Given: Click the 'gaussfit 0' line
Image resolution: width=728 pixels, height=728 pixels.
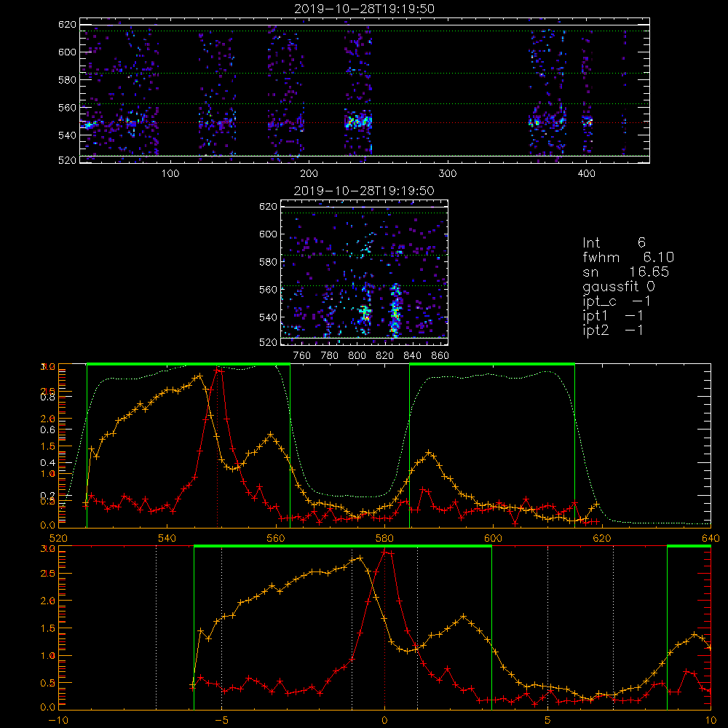Looking at the screenshot, I should [619, 287].
